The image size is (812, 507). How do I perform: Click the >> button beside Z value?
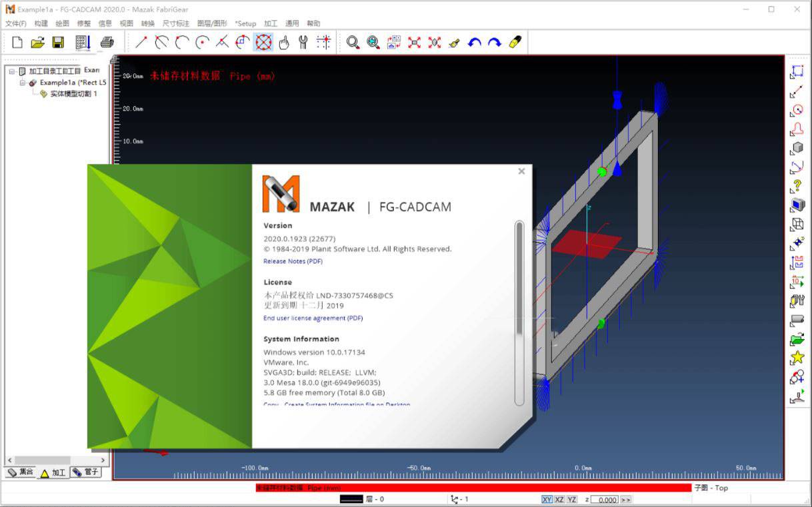point(625,500)
